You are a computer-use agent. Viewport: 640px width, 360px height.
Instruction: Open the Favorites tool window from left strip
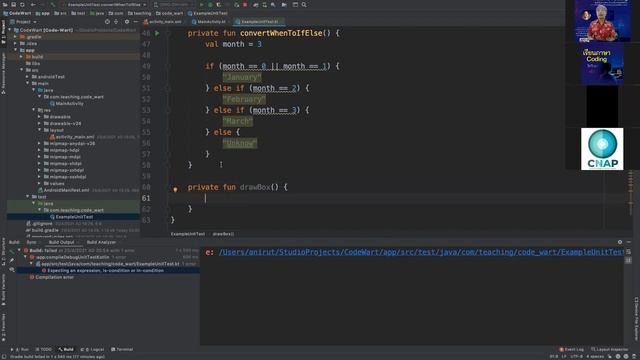(3, 327)
